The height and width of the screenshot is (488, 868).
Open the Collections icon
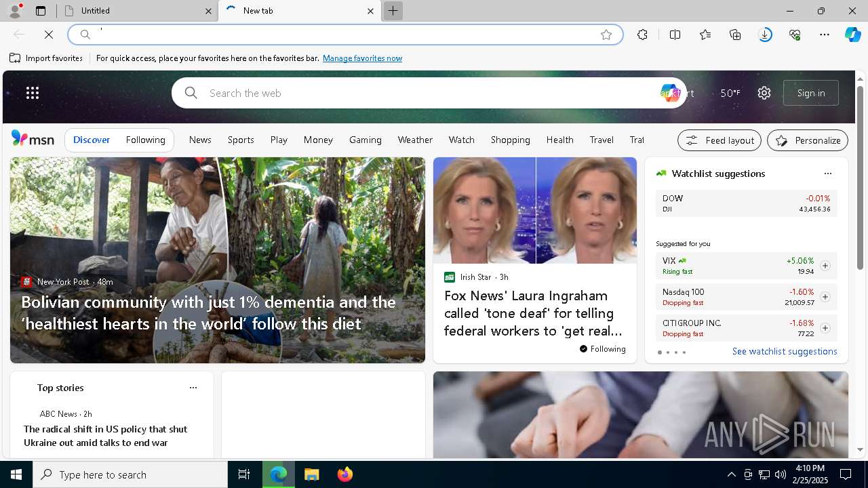735,35
